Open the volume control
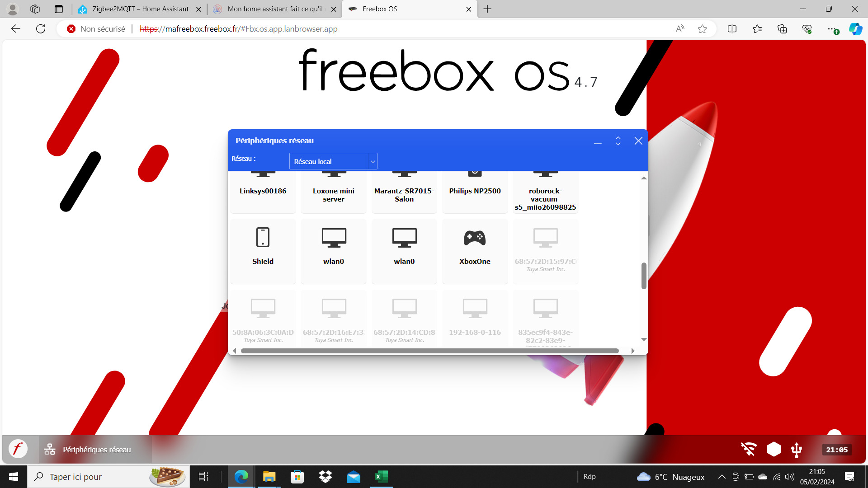Viewport: 868px width, 488px height. pos(790,477)
